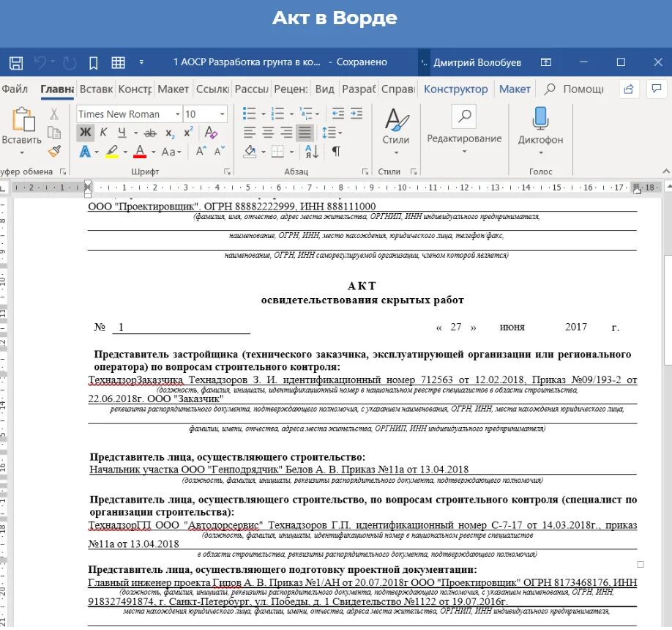Image resolution: width=672 pixels, height=630 pixels.
Task: Open the Ссылки ribbon tab
Action: coord(212,89)
